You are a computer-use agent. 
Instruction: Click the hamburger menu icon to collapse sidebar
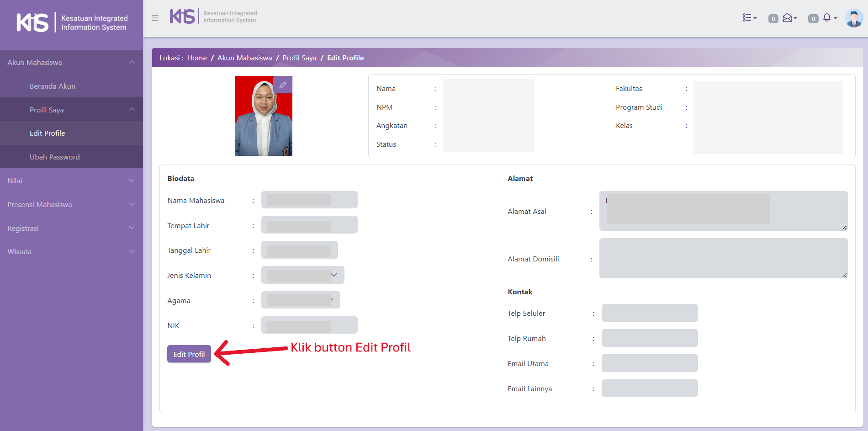(155, 18)
